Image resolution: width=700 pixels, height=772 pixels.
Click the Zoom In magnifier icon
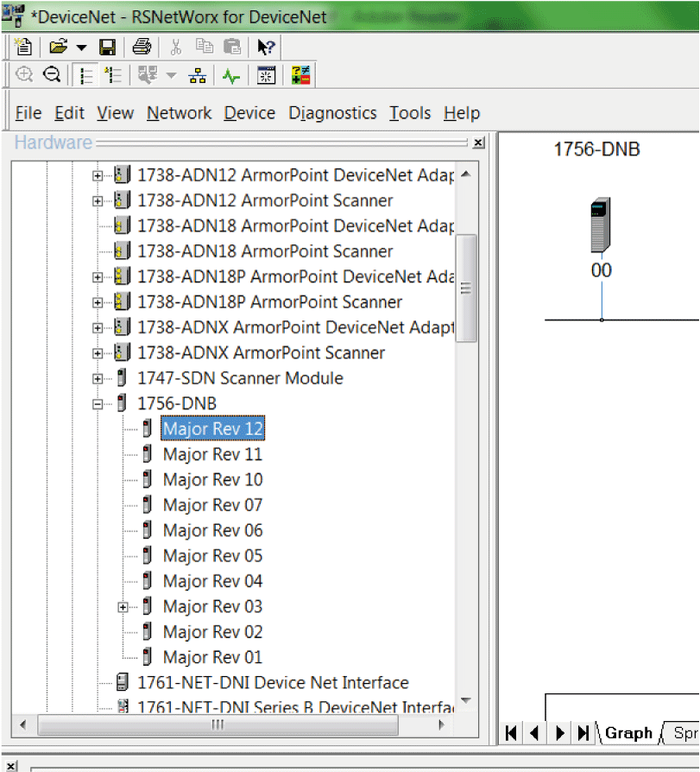point(23,75)
